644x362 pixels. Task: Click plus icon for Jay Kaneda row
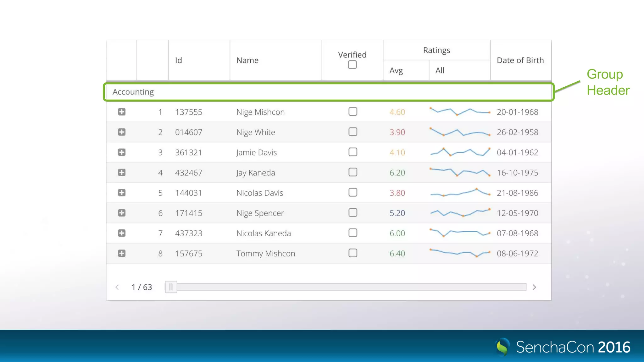click(x=122, y=173)
